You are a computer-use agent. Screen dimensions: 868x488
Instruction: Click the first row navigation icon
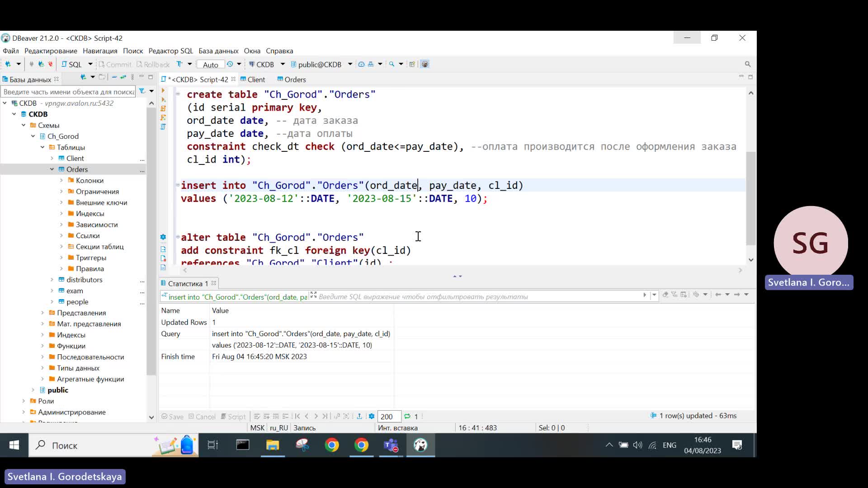coord(297,416)
